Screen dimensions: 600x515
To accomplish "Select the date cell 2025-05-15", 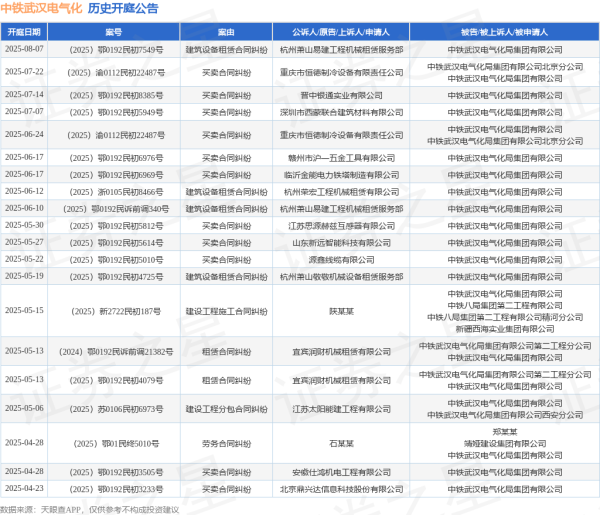I will pyautogui.click(x=24, y=310).
